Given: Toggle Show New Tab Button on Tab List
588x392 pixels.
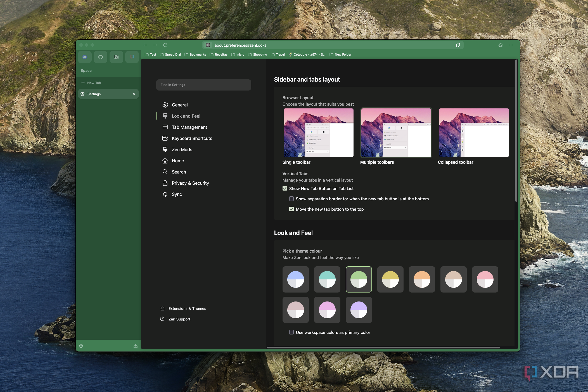Looking at the screenshot, I should click(285, 188).
